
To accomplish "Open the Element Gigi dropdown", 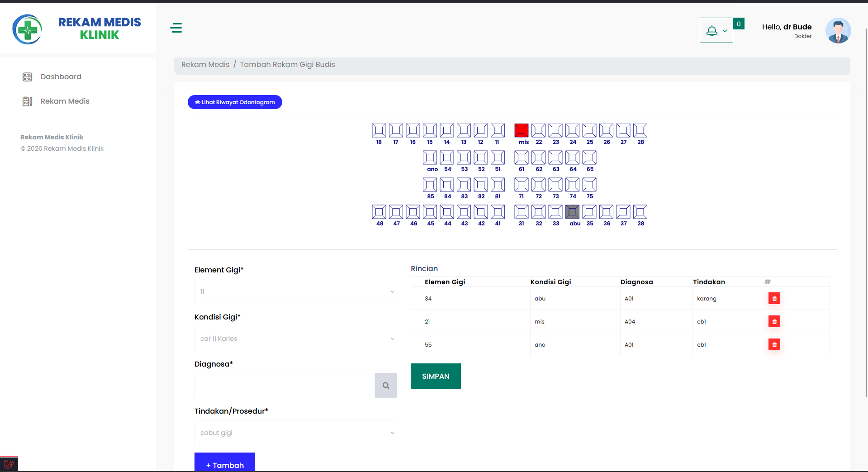I will pos(296,291).
